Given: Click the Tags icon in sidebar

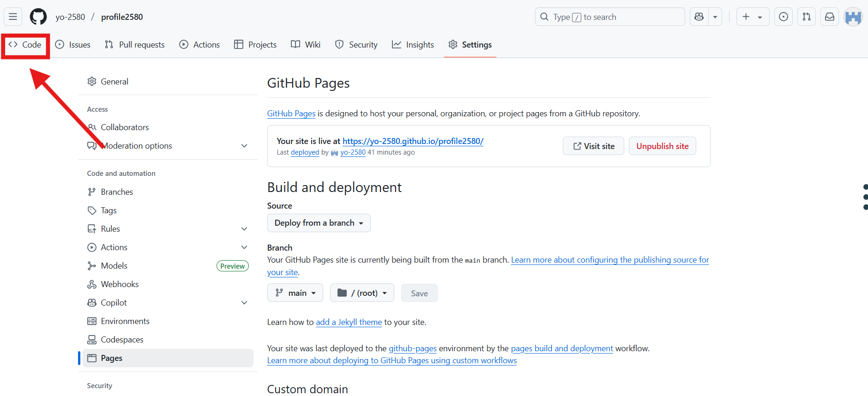Looking at the screenshot, I should [92, 210].
